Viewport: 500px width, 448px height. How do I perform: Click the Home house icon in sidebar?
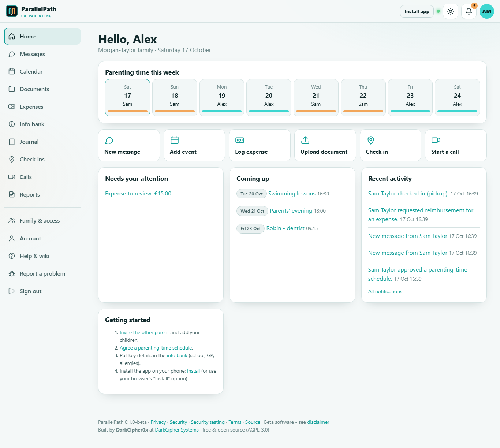point(12,37)
